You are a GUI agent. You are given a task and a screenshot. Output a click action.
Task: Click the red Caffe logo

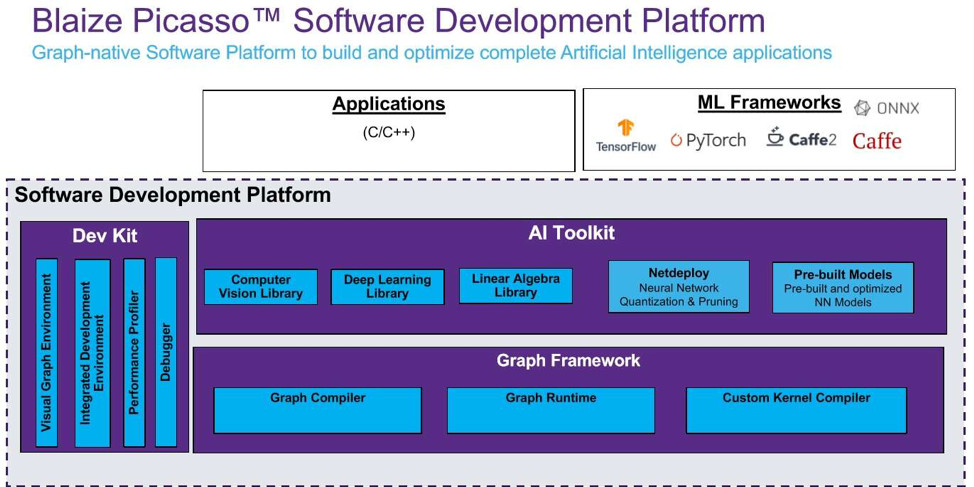pyautogui.click(x=876, y=141)
